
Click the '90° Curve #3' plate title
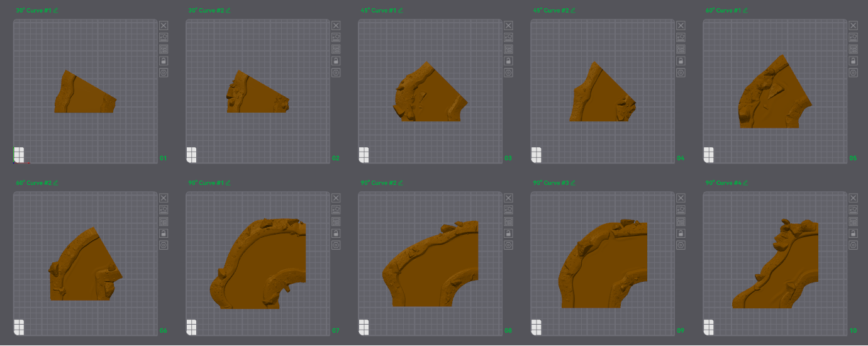[550, 182]
